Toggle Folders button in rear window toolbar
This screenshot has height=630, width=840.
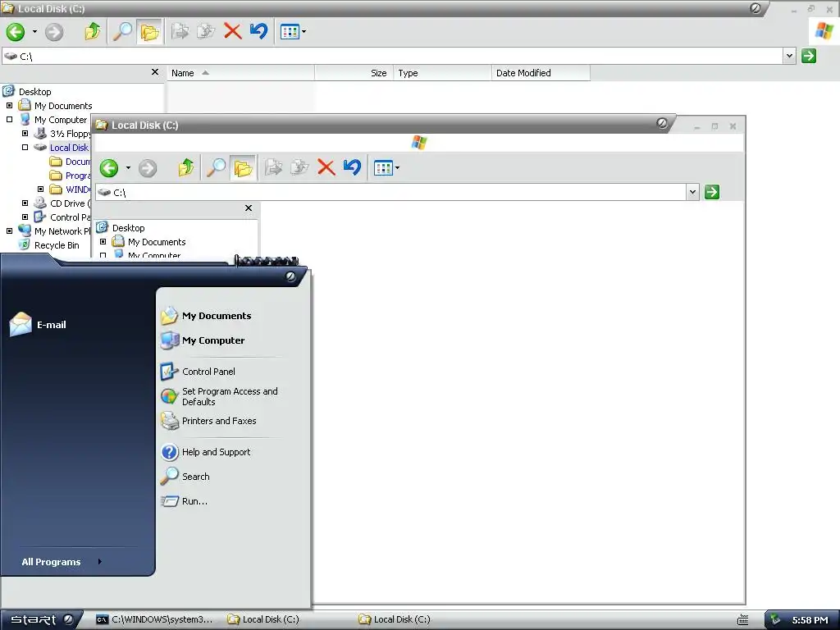click(x=149, y=32)
